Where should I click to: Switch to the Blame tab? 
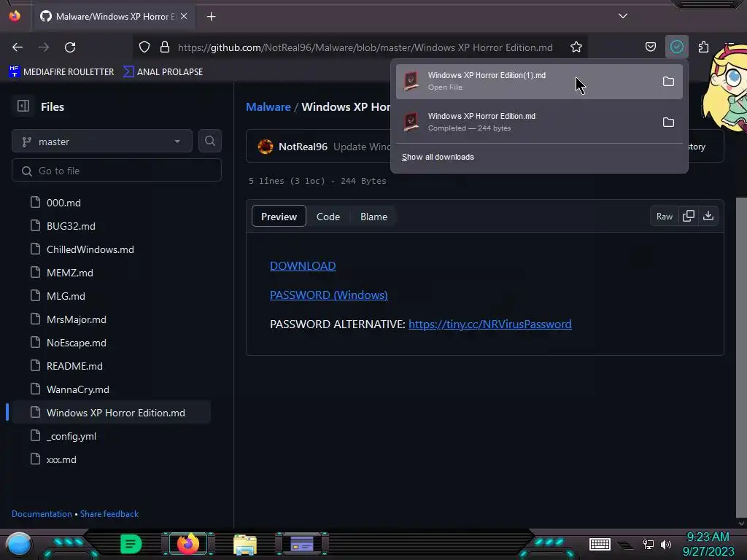tap(374, 217)
